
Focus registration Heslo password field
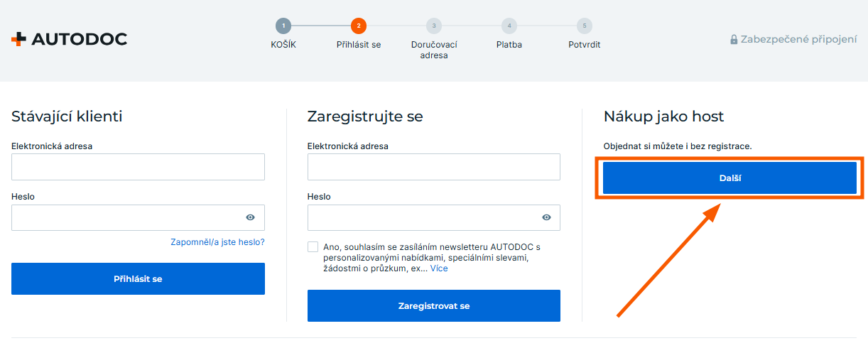[x=419, y=217]
